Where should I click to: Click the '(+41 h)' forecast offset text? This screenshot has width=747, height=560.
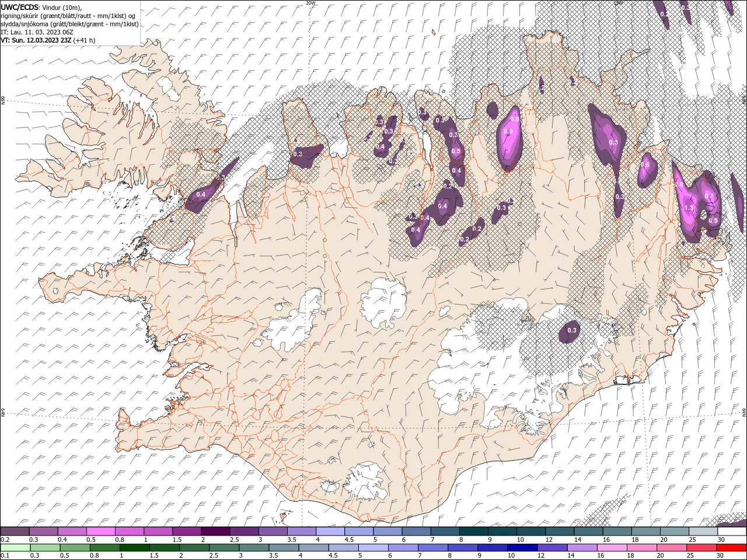pos(85,40)
